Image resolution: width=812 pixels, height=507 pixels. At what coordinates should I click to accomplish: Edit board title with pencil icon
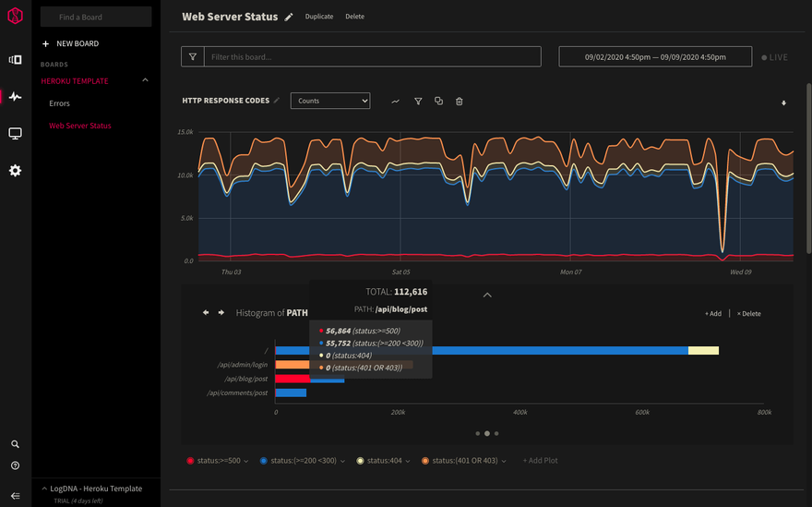(x=289, y=18)
